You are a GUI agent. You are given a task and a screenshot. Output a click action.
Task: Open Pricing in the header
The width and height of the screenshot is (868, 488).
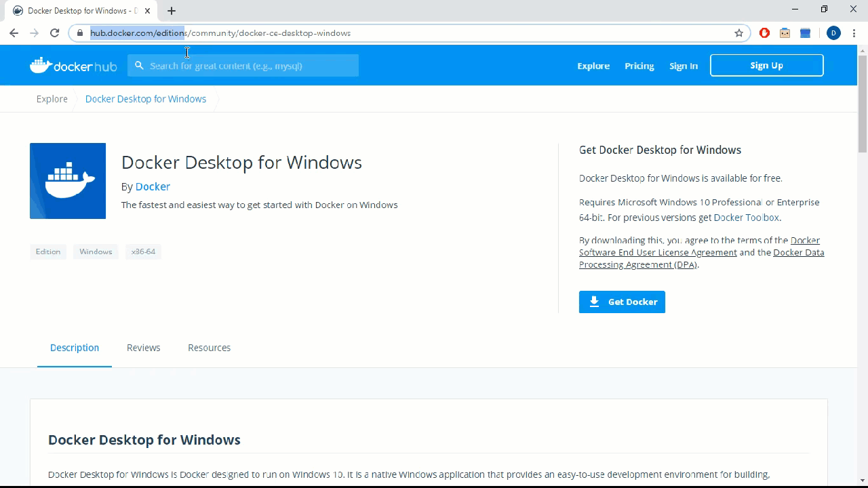pyautogui.click(x=639, y=66)
